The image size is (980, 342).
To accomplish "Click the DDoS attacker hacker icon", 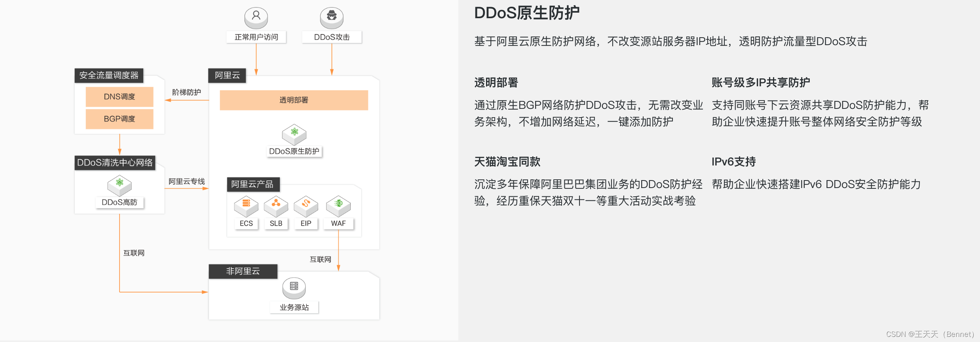I will [332, 17].
